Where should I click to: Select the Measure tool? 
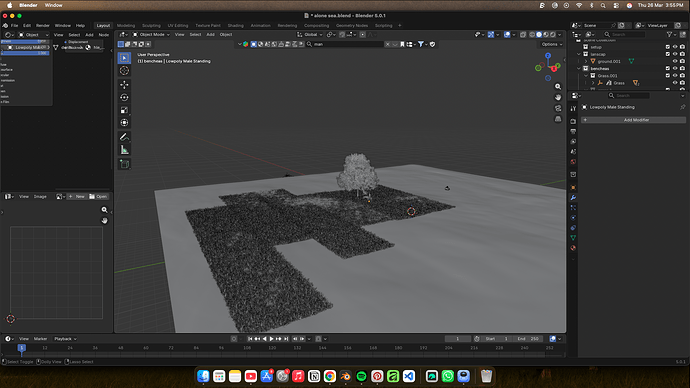pyautogui.click(x=125, y=150)
